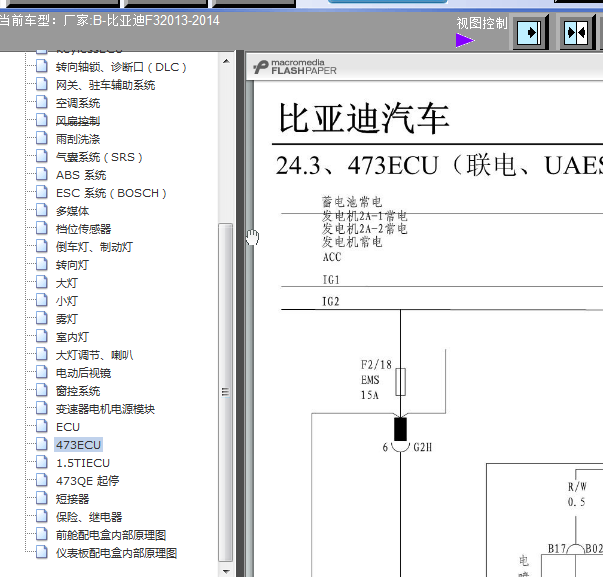
Task: Open the ECU entry
Action: 68,427
